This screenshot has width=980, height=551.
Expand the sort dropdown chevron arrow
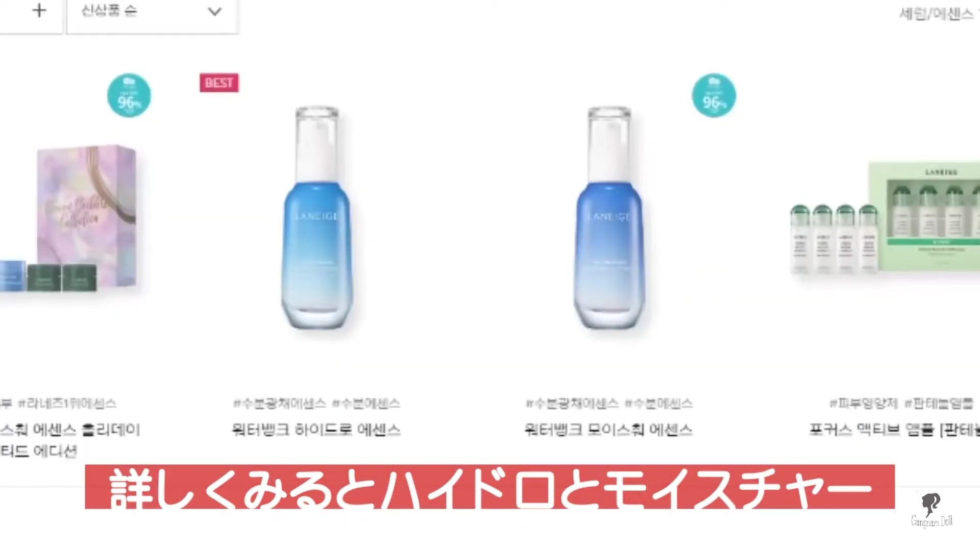tap(215, 11)
